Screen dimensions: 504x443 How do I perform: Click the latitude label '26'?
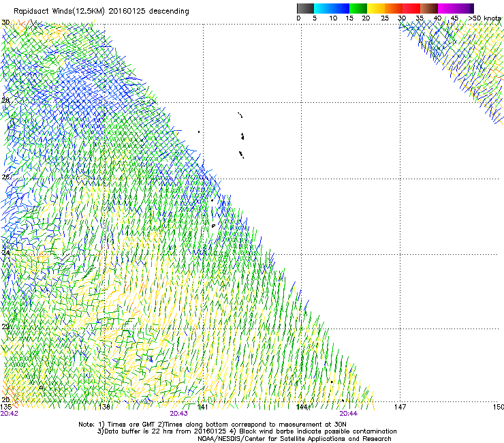coord(5,177)
